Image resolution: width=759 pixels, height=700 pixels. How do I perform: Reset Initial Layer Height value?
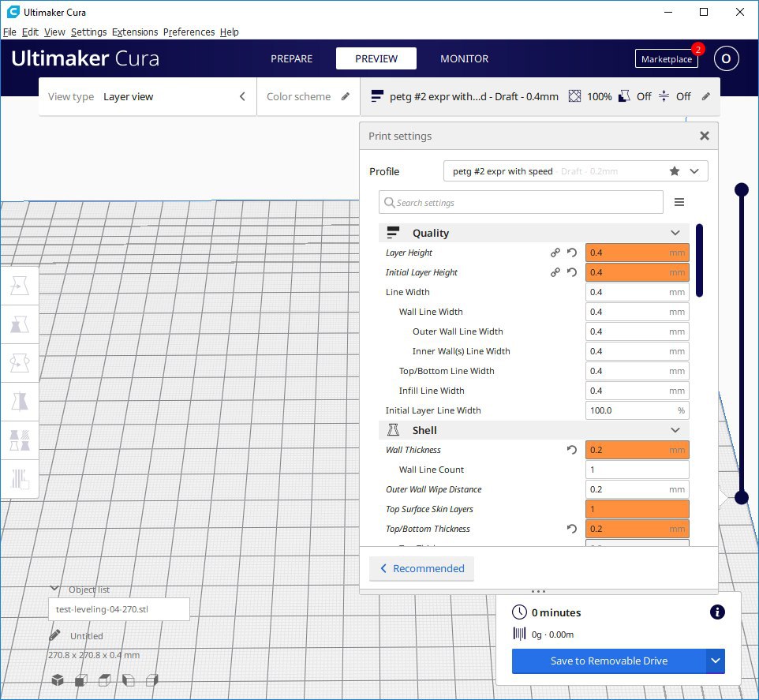point(572,272)
